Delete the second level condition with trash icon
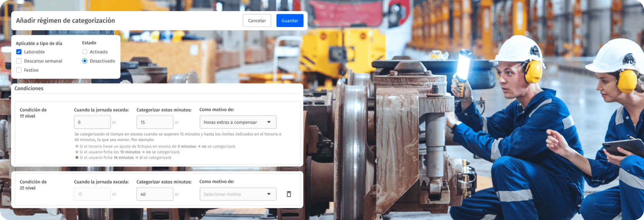This screenshot has width=644, height=220. tap(289, 194)
